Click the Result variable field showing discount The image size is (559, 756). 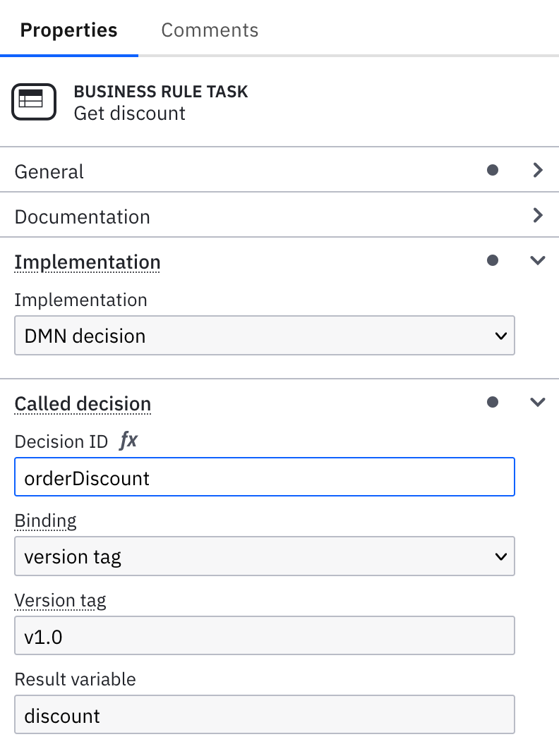pos(265,714)
